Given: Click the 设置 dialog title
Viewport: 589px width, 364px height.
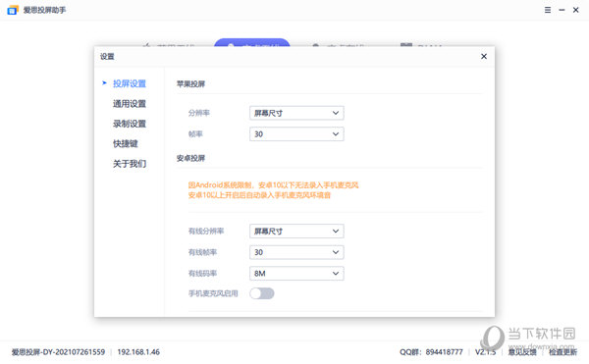Looking at the screenshot, I should pos(107,56).
